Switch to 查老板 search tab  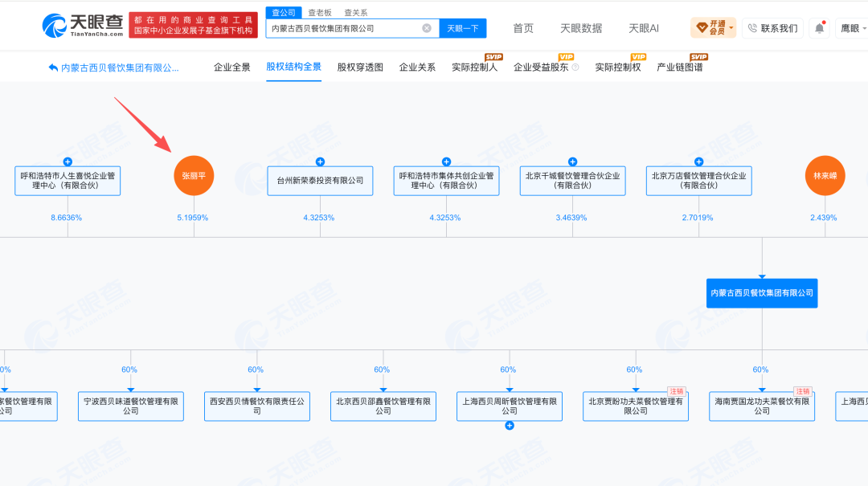319,12
